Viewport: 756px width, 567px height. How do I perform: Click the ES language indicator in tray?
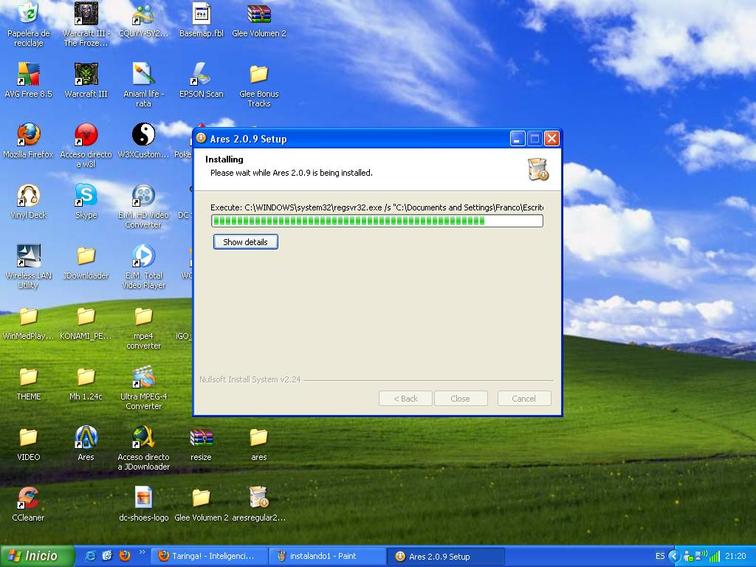pyautogui.click(x=660, y=556)
